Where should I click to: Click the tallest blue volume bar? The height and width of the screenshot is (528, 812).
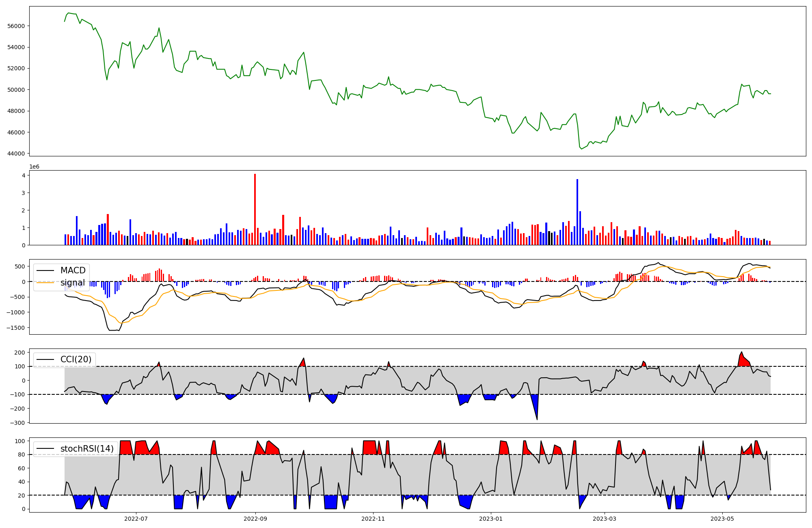[577, 212]
